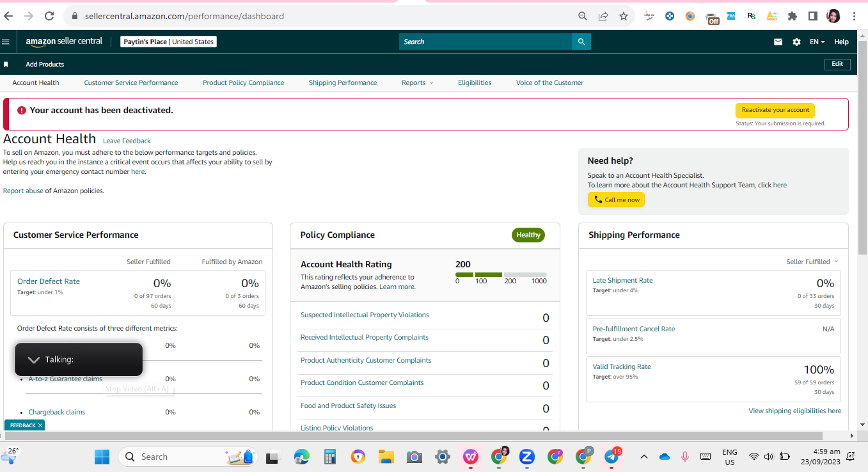The width and height of the screenshot is (868, 472).
Task: Open the Customer Service Performance tab
Action: coord(131,83)
